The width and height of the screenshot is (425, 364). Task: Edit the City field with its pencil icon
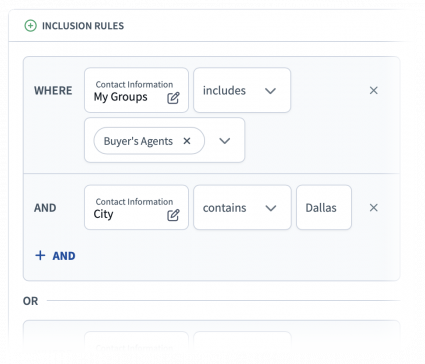(x=173, y=215)
